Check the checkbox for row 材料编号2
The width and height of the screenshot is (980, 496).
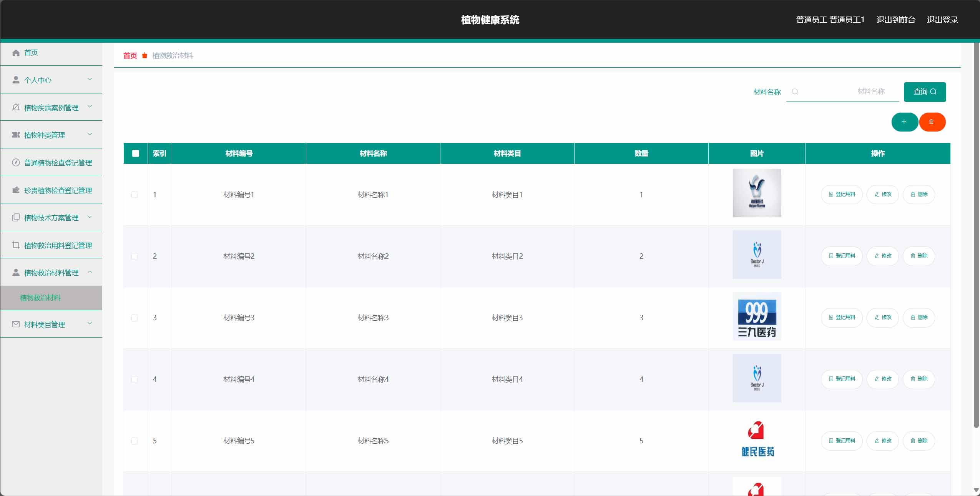[x=135, y=256]
